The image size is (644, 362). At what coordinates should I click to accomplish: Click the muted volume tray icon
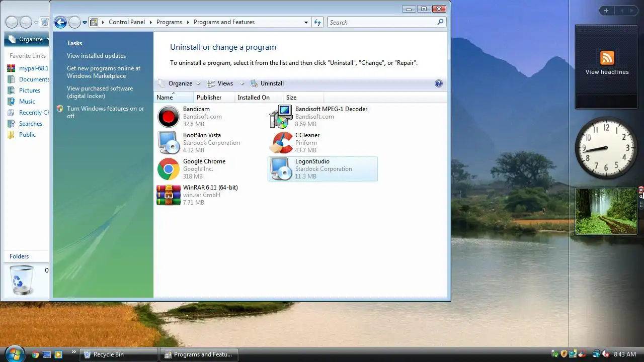[605, 354]
